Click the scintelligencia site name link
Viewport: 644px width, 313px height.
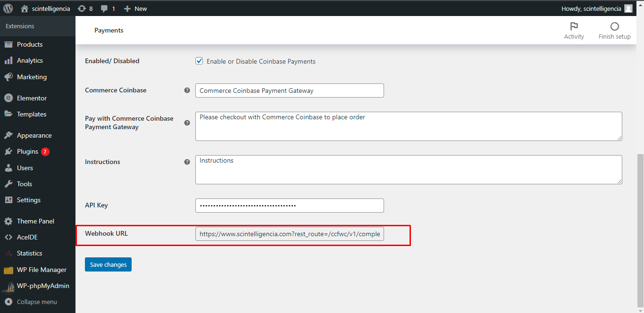point(51,8)
